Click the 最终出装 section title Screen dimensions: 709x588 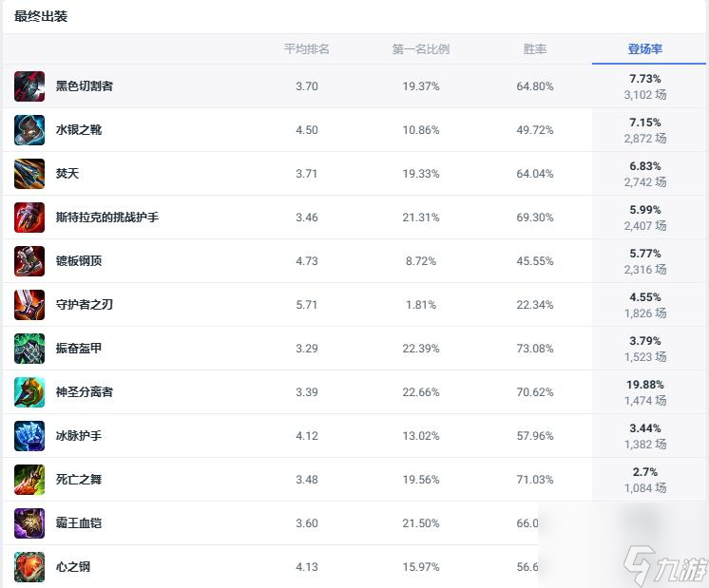41,16
